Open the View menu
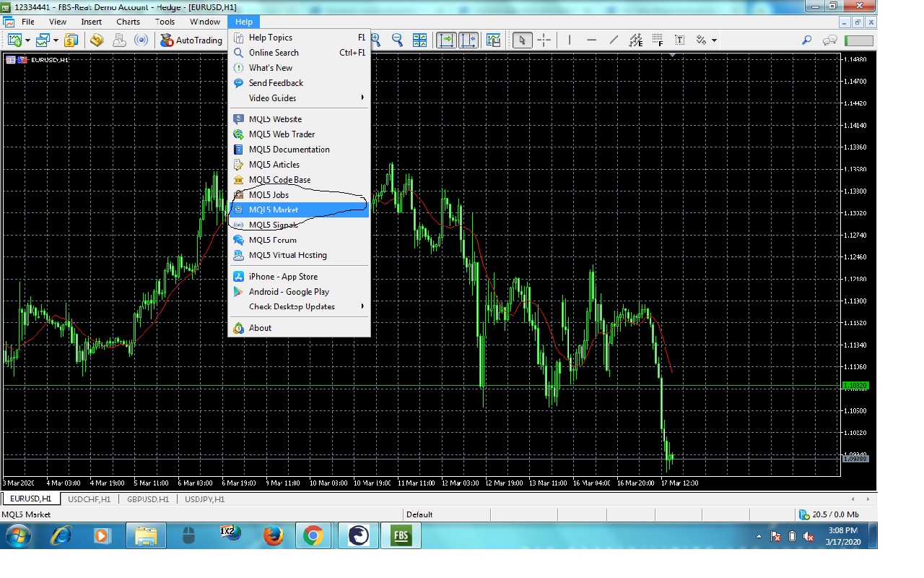Viewport: 924px width, 578px height. tap(58, 22)
